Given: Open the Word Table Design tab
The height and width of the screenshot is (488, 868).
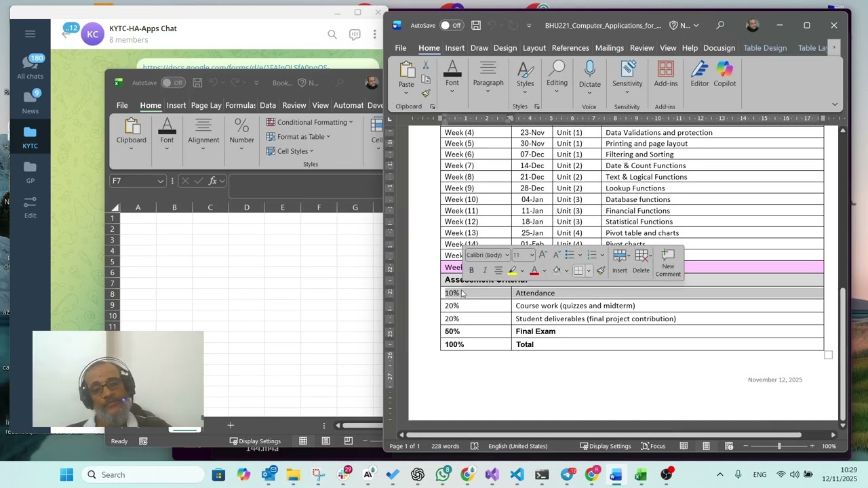Looking at the screenshot, I should (764, 47).
